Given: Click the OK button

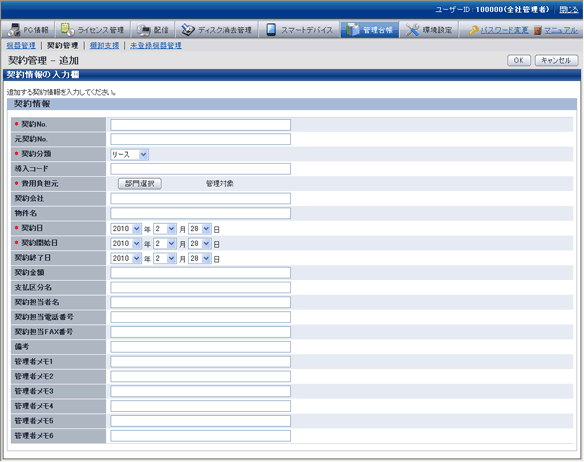Looking at the screenshot, I should (519, 60).
